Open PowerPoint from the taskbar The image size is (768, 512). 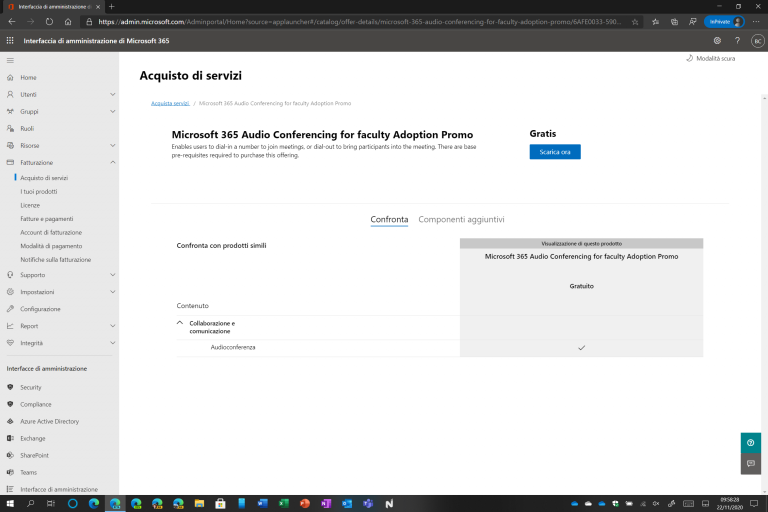click(x=305, y=503)
